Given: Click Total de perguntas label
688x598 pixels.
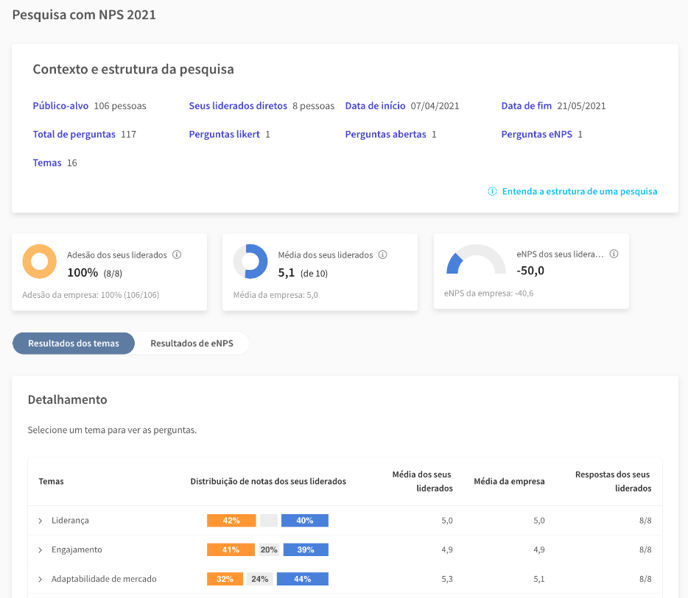Looking at the screenshot, I should point(74,134).
